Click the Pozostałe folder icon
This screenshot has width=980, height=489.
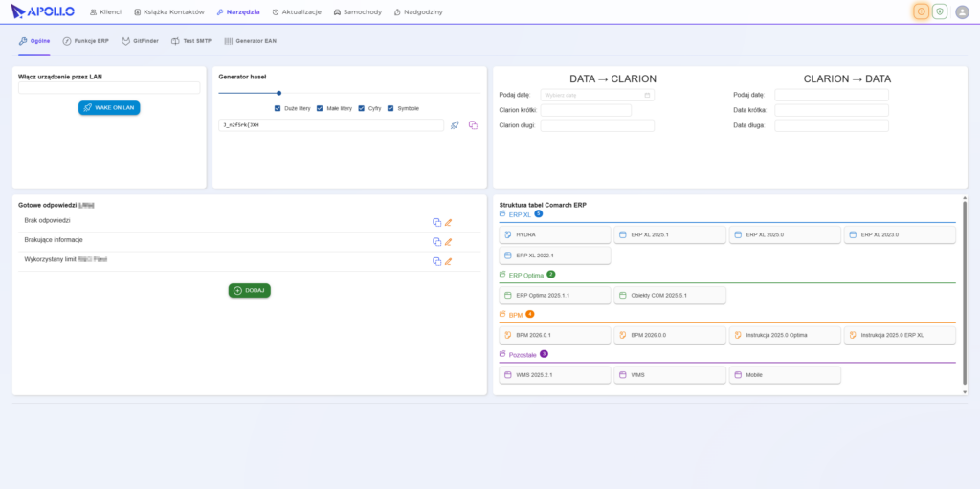coord(502,354)
